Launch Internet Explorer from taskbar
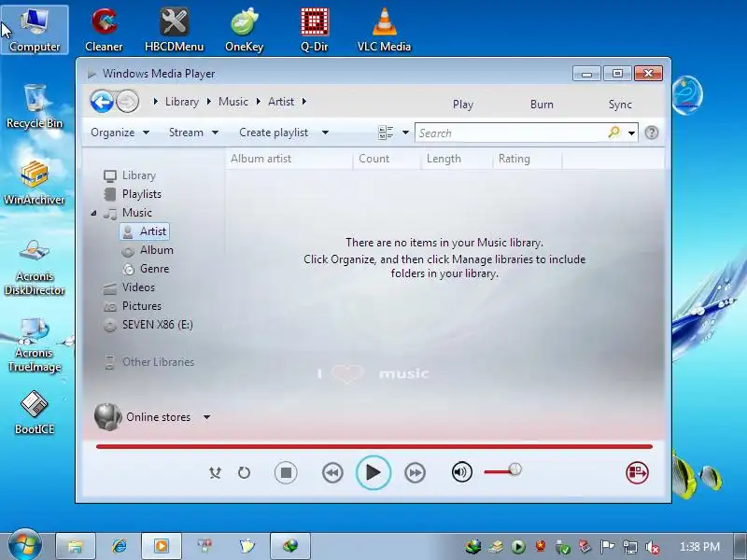 (119, 546)
